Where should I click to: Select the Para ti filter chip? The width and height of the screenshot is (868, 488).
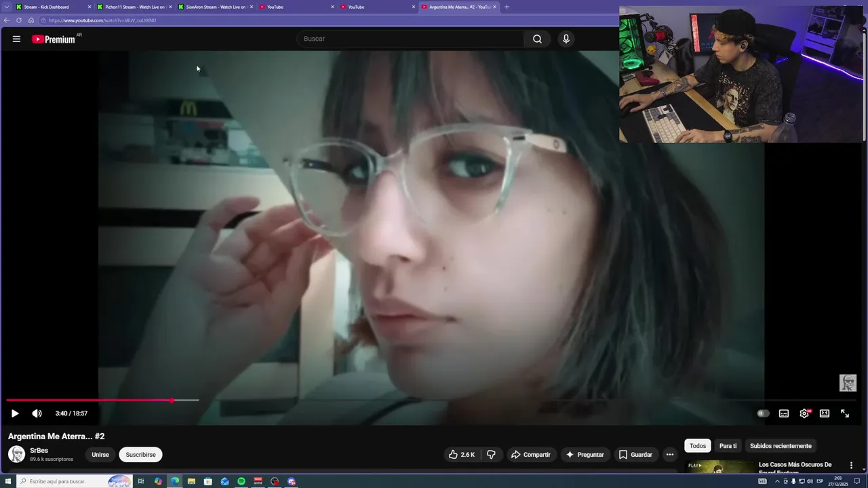(728, 446)
